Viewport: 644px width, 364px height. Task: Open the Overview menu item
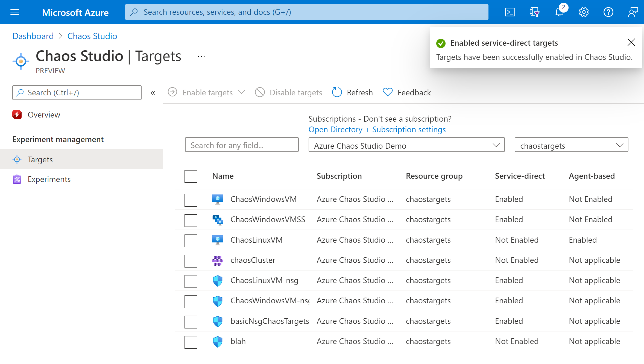click(x=44, y=114)
